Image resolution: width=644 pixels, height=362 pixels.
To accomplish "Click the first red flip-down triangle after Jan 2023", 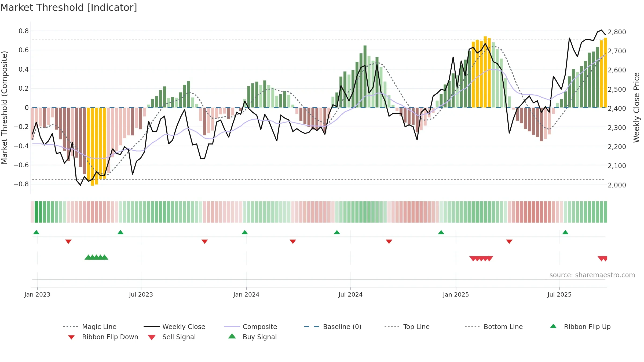I will (x=68, y=242).
